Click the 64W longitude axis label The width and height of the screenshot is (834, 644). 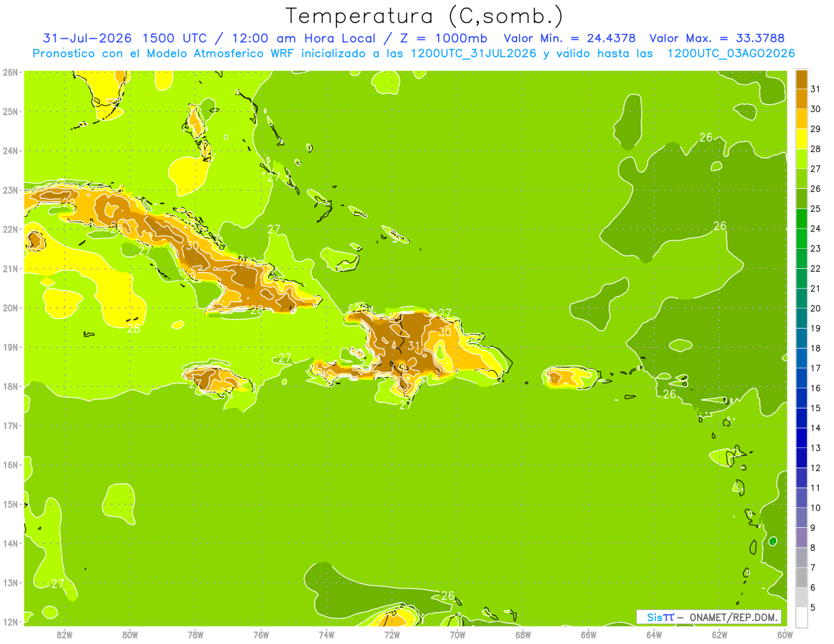point(654,634)
